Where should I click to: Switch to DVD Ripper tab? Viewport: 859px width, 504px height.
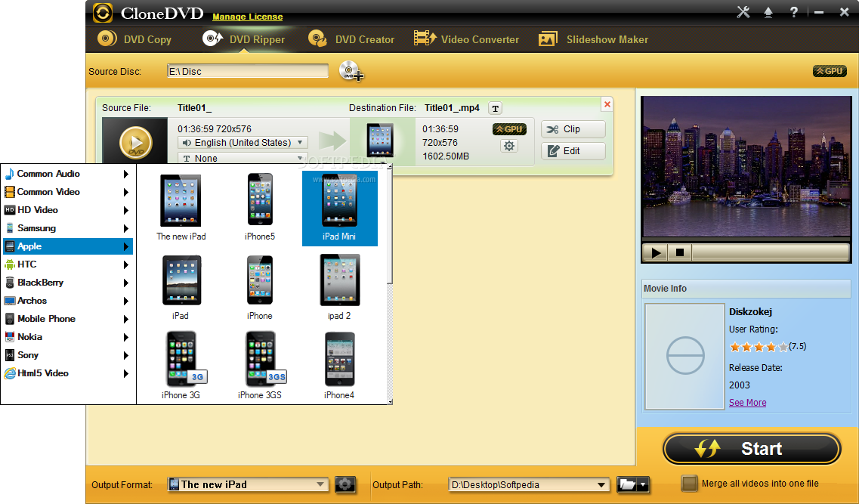(x=244, y=39)
